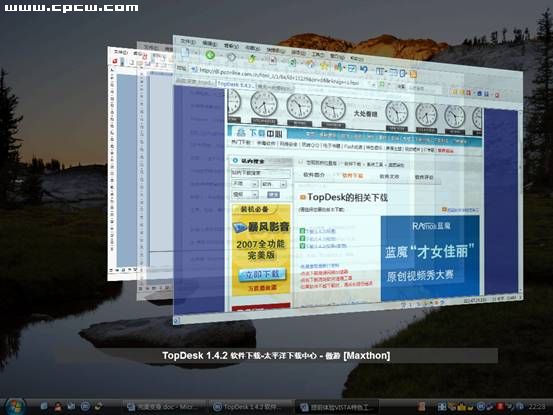Click the TopDesk 1.4.2 taskbar button
This screenshot has height=415, width=553.
(x=251, y=407)
